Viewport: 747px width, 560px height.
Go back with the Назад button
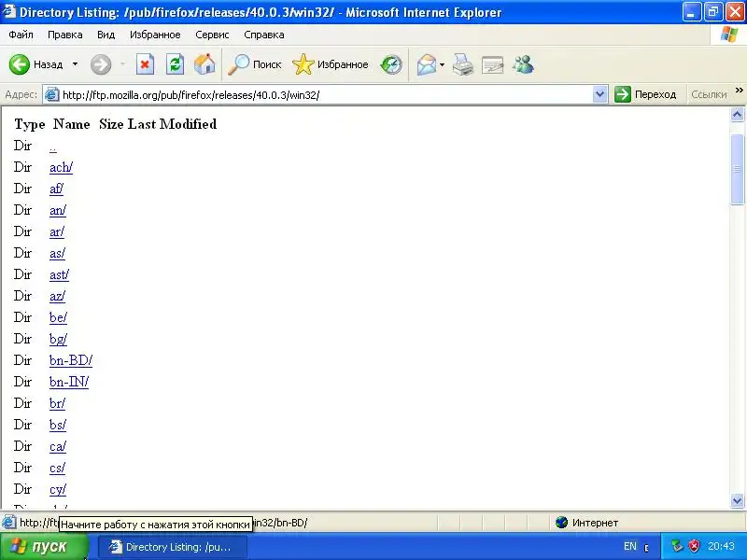(35, 64)
